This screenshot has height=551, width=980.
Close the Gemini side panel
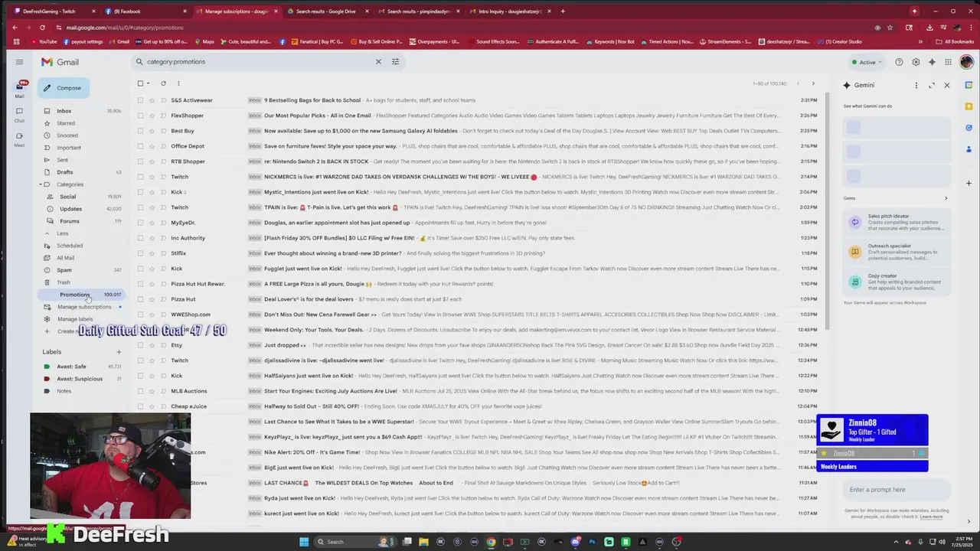[947, 85]
